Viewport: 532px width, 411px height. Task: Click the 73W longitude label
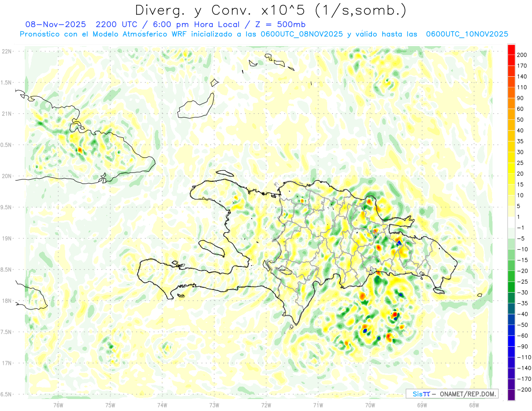(x=214, y=405)
